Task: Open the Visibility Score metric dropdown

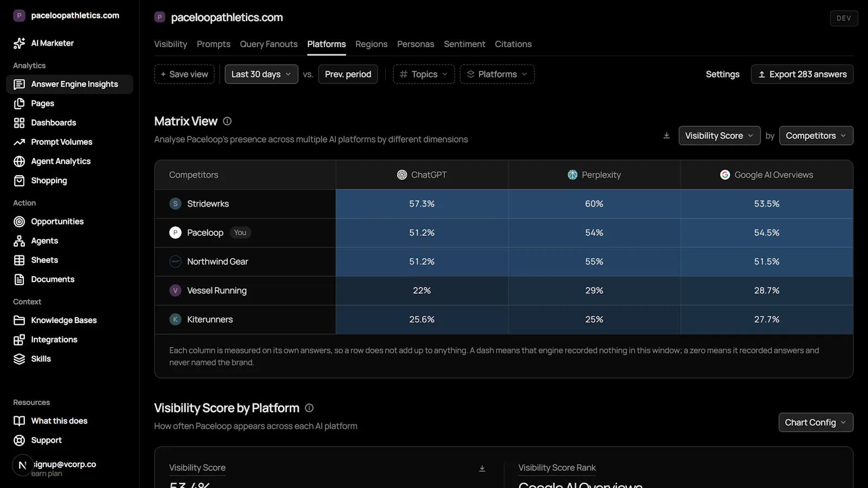Action: click(719, 136)
